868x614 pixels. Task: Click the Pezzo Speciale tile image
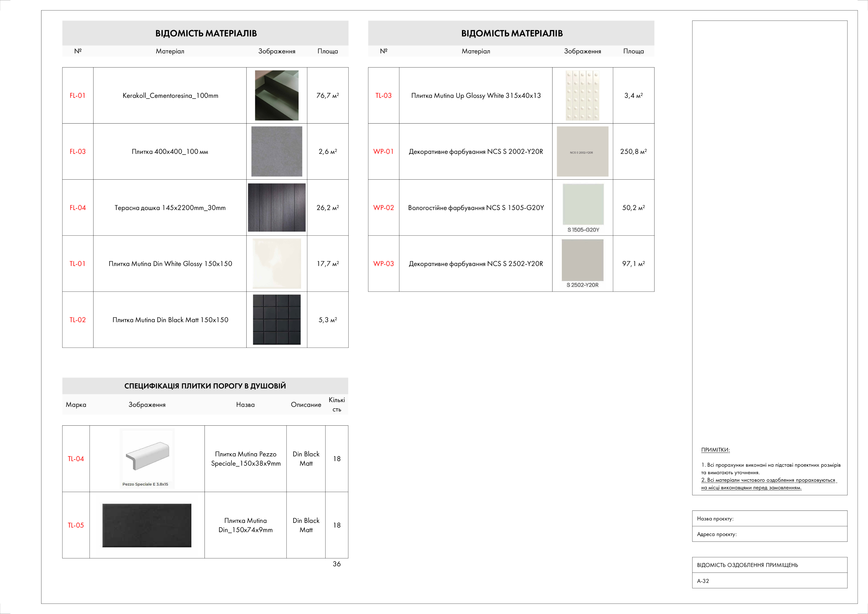[x=147, y=458]
